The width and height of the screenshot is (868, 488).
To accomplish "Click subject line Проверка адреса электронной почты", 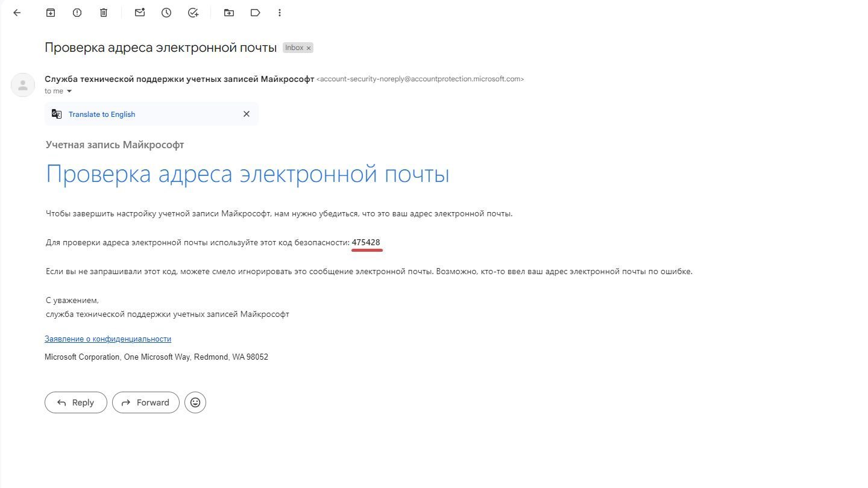I will coord(161,48).
